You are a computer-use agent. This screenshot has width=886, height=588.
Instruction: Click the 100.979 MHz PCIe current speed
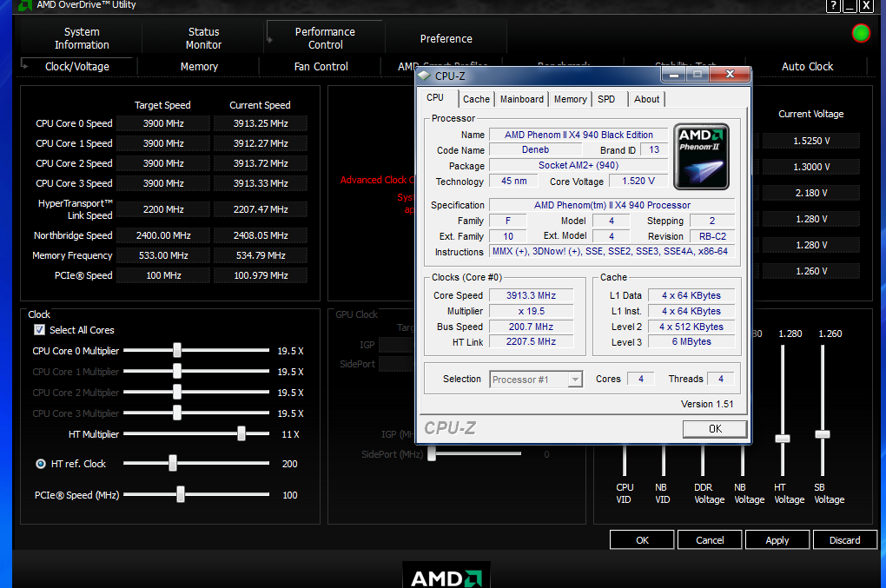[261, 275]
